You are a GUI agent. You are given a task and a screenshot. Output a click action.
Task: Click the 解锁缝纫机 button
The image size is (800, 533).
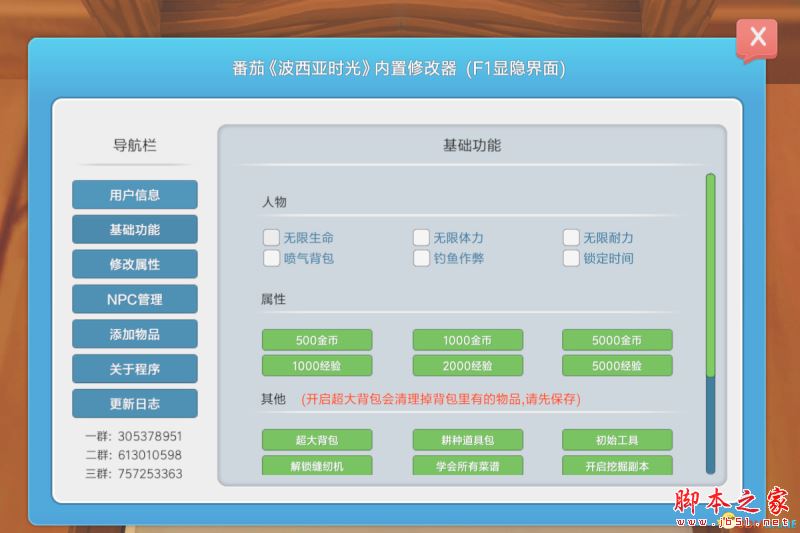point(317,466)
